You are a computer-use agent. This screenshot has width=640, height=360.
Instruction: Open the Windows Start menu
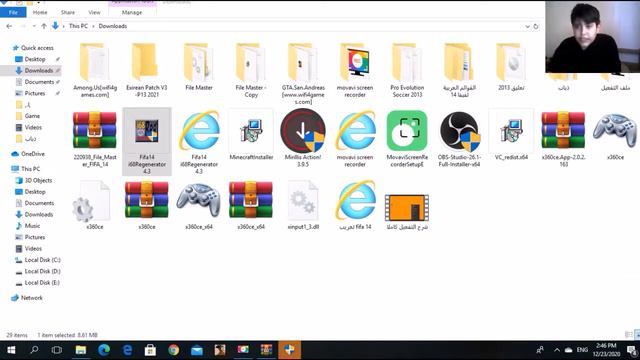11,350
